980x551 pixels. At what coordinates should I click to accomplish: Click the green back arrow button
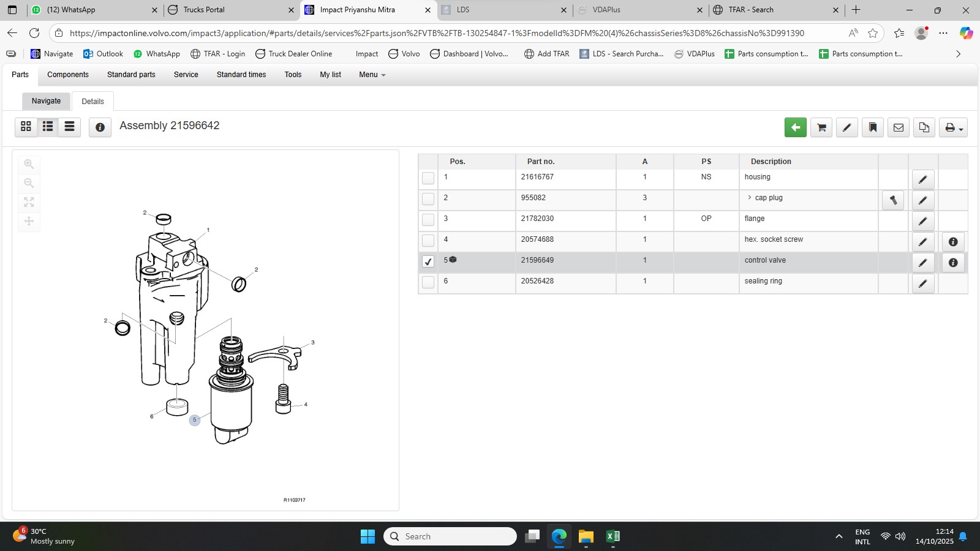click(795, 127)
